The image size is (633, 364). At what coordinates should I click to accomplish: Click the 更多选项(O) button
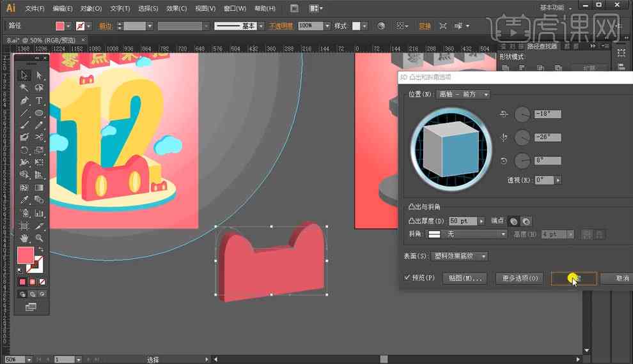coord(520,278)
